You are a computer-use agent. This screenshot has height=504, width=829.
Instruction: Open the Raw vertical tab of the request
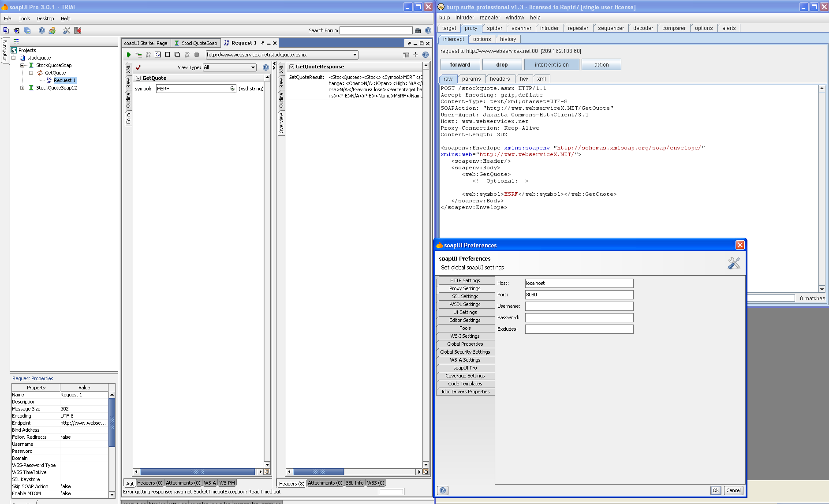coord(128,82)
